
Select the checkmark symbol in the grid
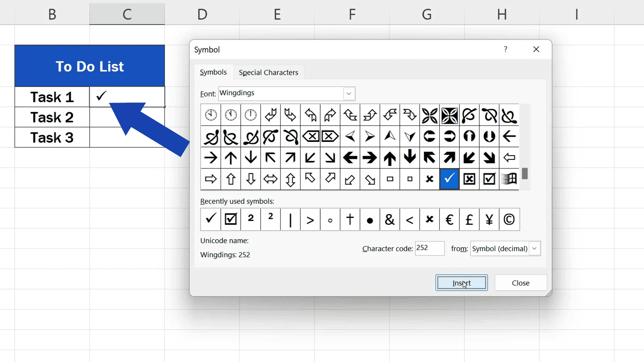[449, 179]
